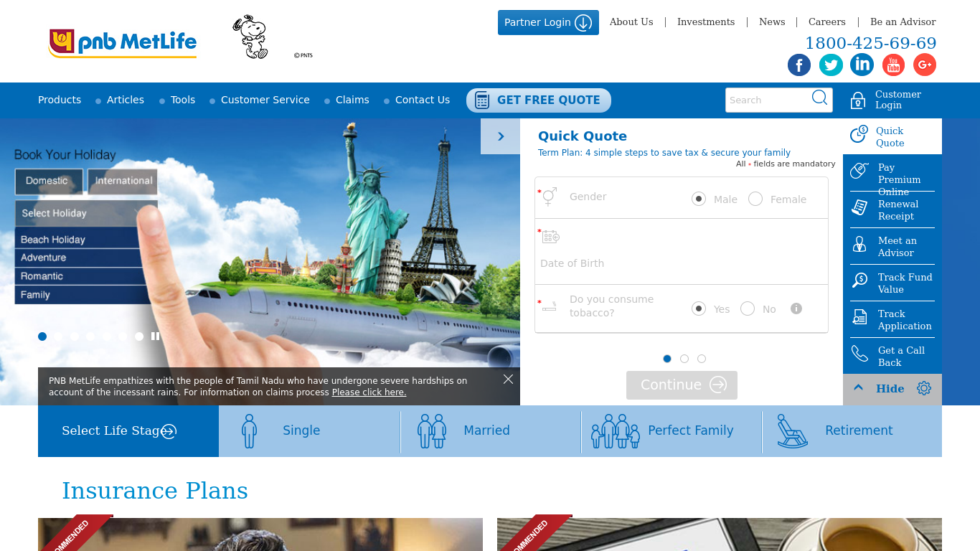Open the Tools menu

[183, 100]
